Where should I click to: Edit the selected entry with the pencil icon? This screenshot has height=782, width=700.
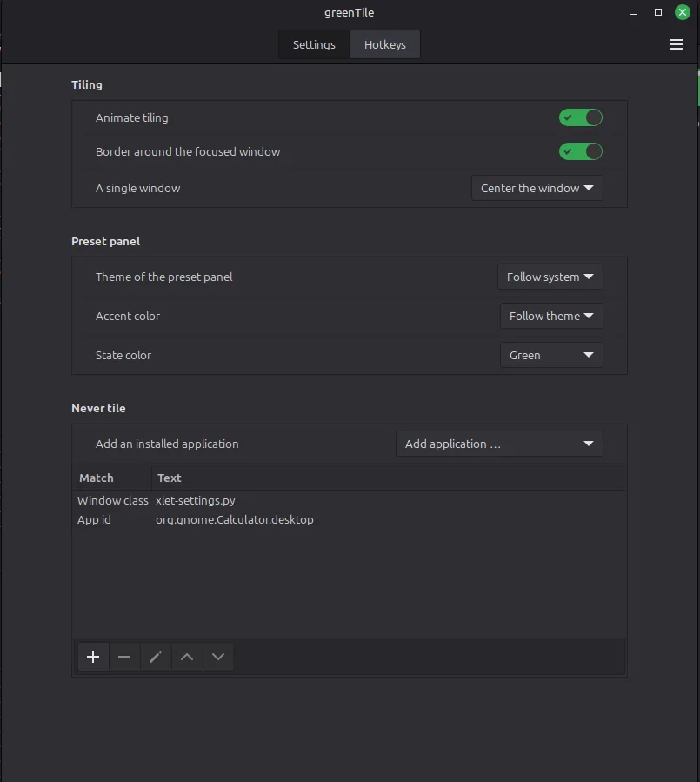(x=156, y=657)
